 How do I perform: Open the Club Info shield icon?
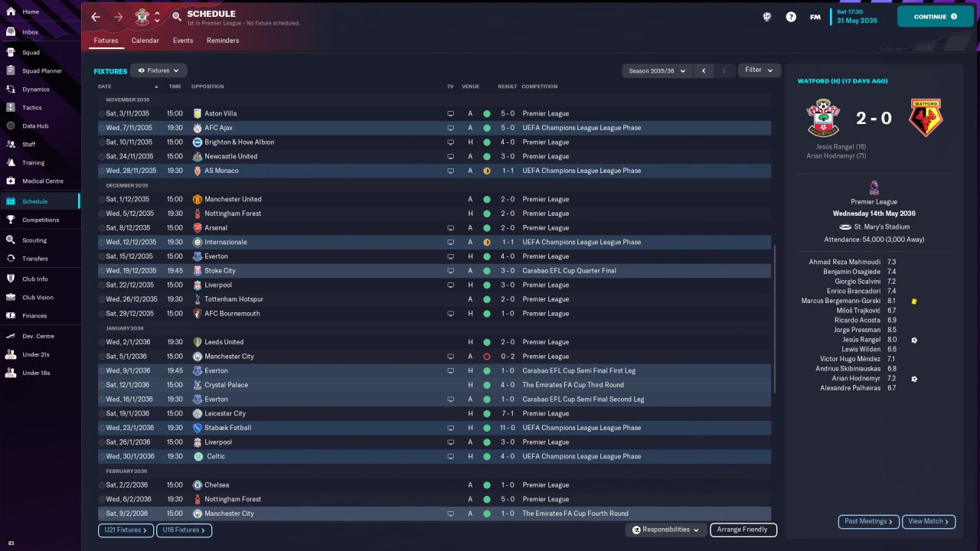click(x=11, y=279)
